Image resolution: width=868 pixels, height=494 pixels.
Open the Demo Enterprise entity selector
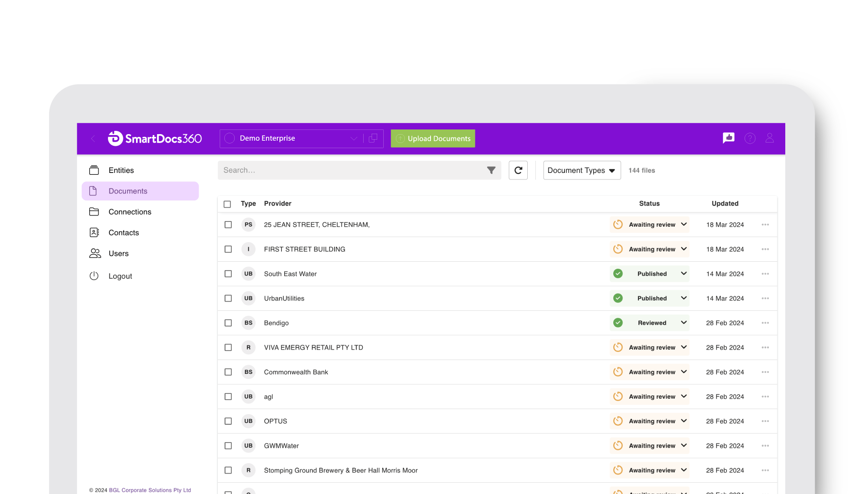(291, 138)
